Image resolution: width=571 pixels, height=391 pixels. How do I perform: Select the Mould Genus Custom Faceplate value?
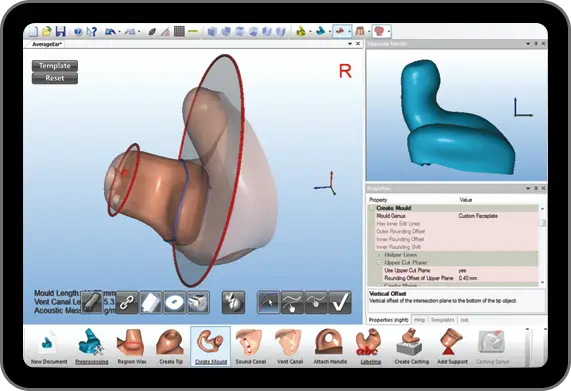478,216
